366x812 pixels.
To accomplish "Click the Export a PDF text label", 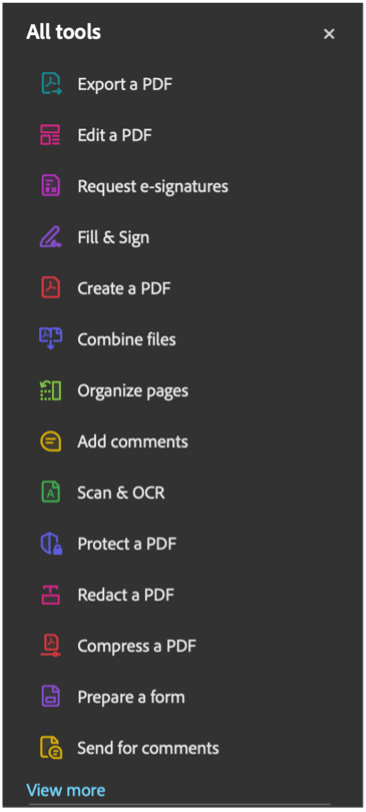I will click(125, 84).
